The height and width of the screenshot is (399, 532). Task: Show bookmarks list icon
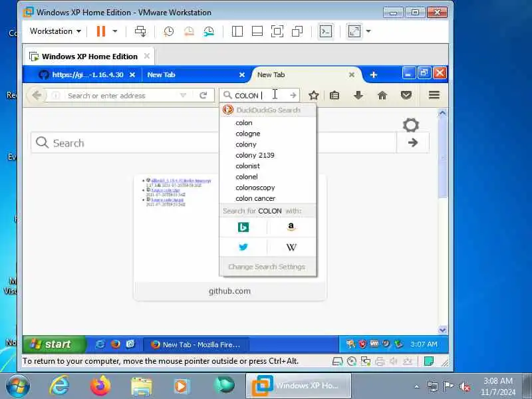pyautogui.click(x=334, y=95)
